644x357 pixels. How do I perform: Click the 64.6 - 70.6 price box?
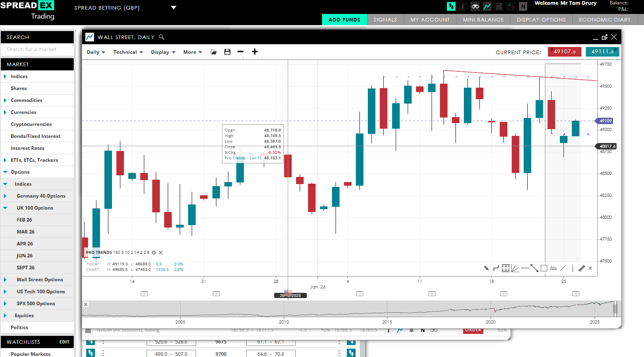coord(271,354)
